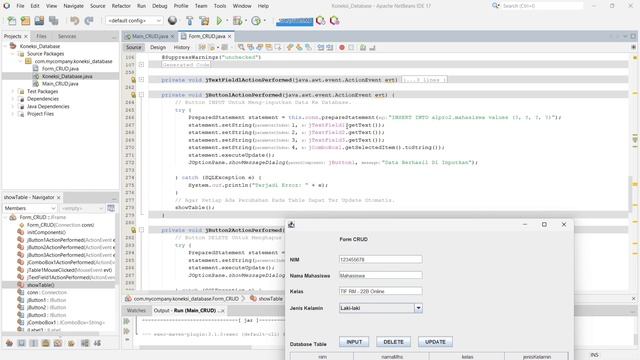This screenshot has width=640, height=360.
Task: Toggle the Show Static Members navigator filter
Action: pyautogui.click(x=33, y=343)
